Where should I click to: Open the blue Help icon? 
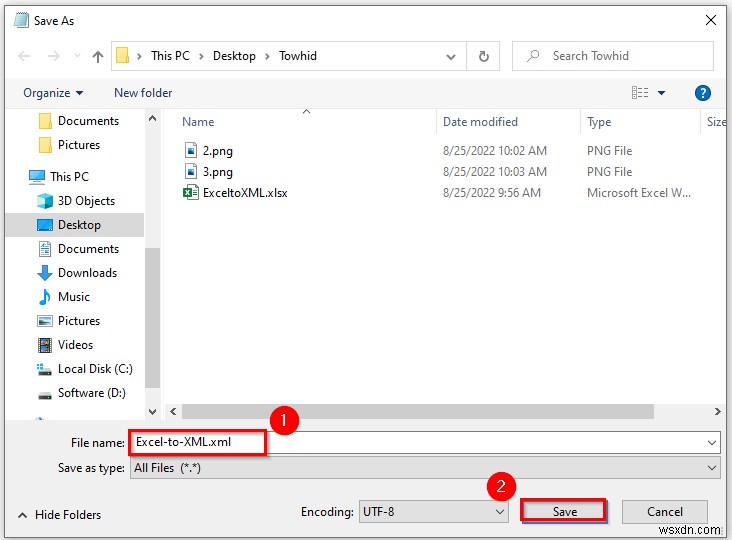tap(703, 93)
